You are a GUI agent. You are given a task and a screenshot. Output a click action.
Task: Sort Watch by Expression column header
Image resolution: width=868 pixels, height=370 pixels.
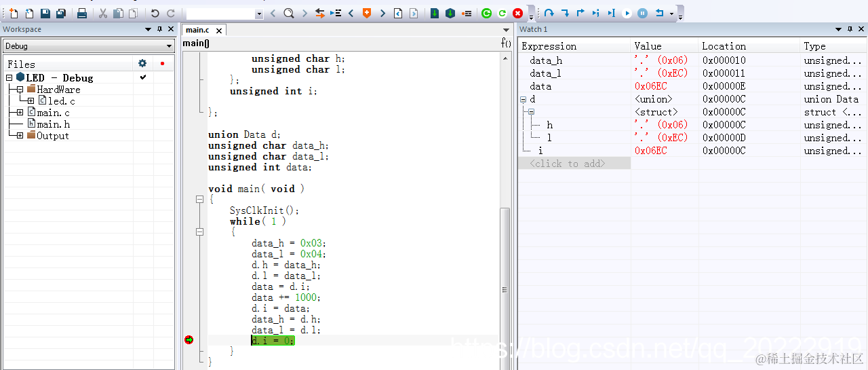point(575,46)
